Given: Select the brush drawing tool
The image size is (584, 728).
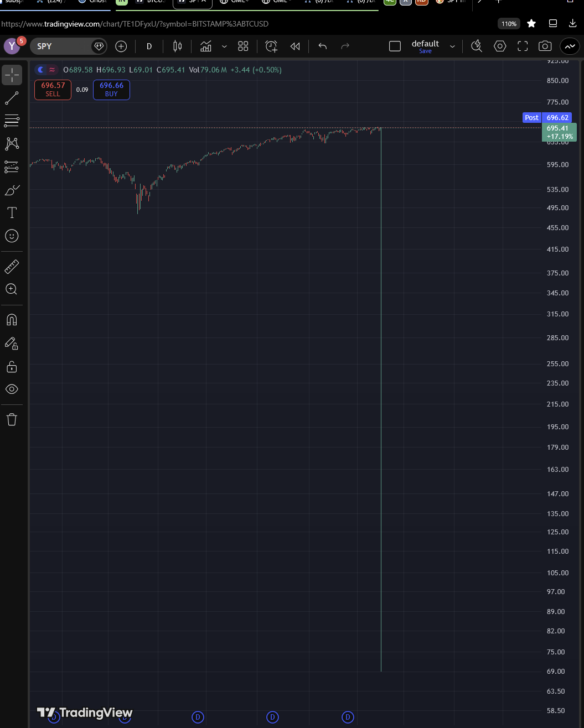Looking at the screenshot, I should (12, 190).
